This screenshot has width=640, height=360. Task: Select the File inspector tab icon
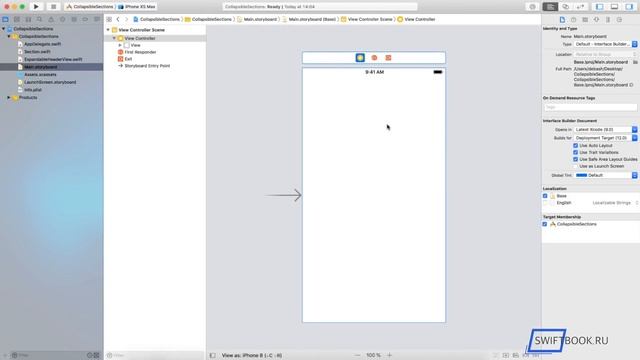pos(562,20)
